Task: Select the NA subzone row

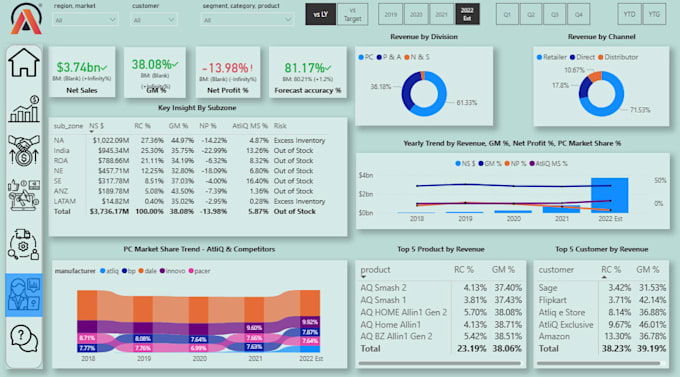Action: tap(190, 141)
